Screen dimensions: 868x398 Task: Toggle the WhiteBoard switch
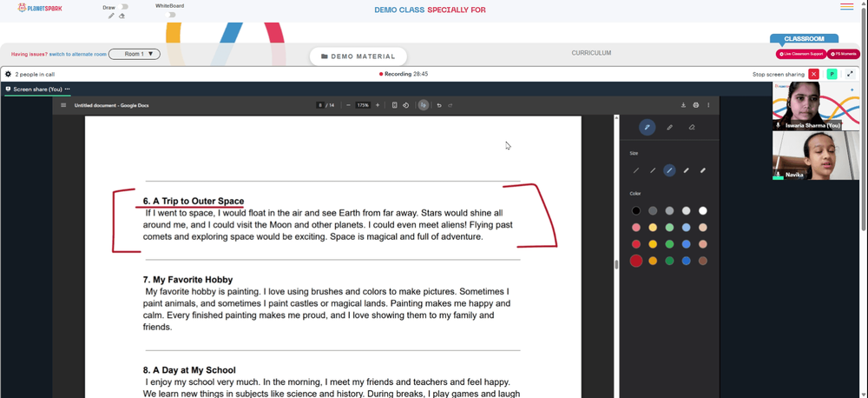coord(170,15)
